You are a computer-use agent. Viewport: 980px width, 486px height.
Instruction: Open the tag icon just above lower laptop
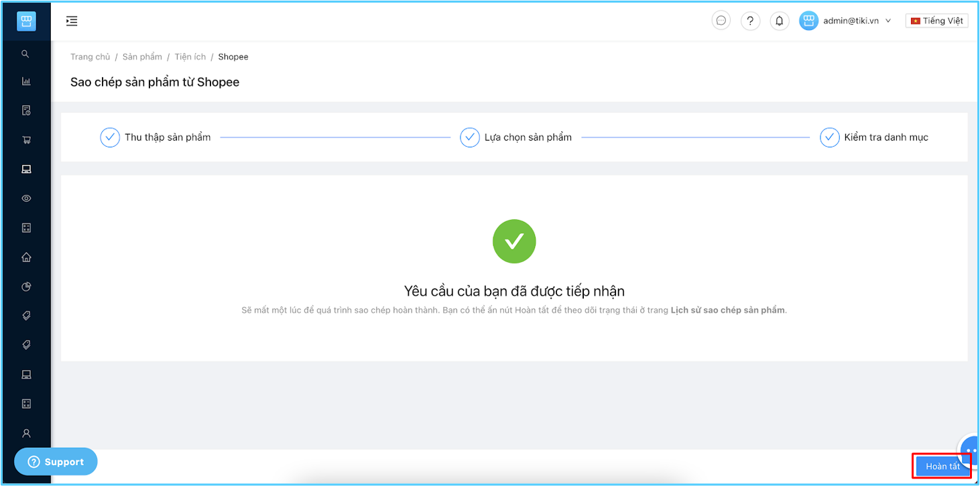[26, 345]
